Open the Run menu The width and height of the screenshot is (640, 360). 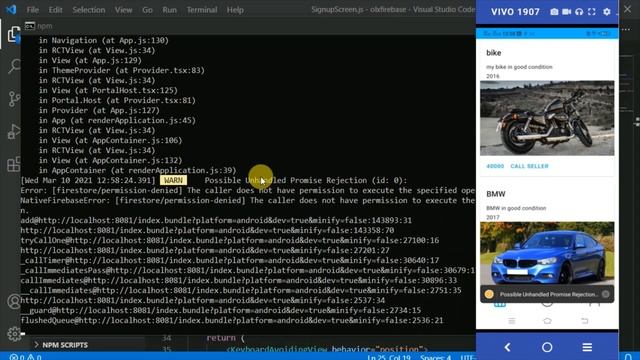169,10
